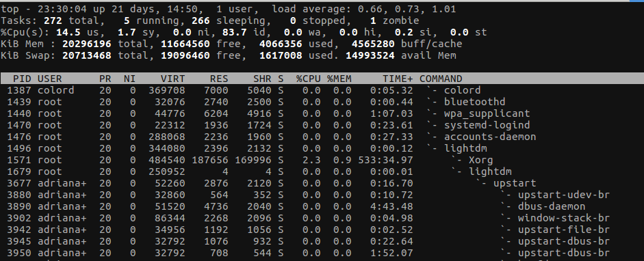Click PID 1439 in process list
This screenshot has height=261, width=644.
click(x=19, y=102)
